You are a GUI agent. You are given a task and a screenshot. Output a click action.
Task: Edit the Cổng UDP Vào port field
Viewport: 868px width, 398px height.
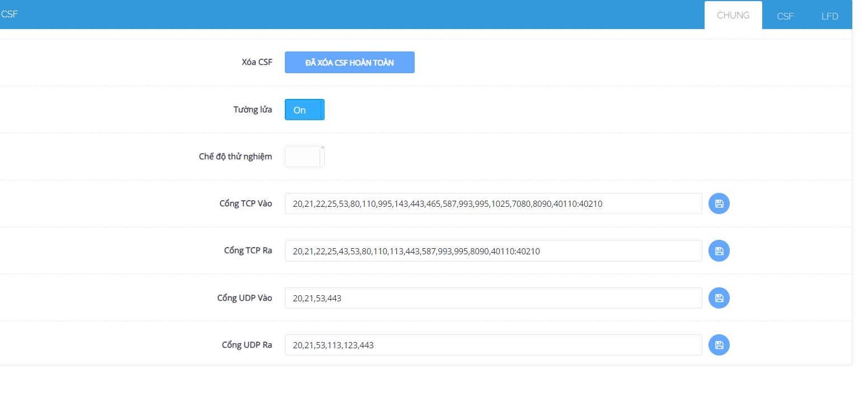pos(493,298)
